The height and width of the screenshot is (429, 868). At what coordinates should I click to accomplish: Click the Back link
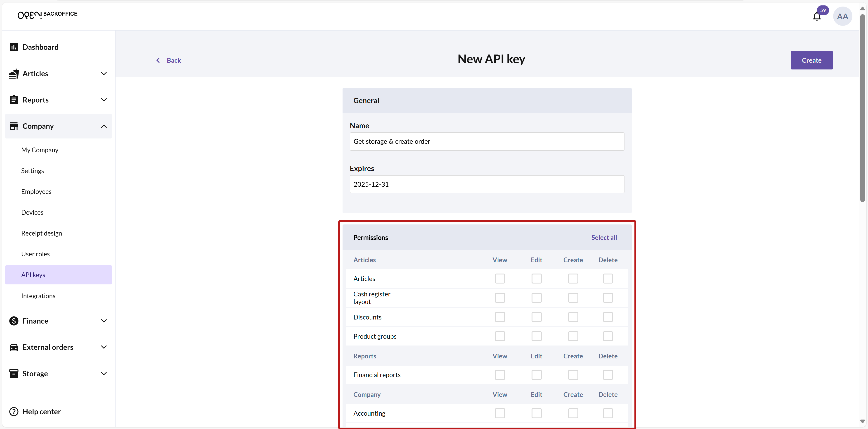174,60
